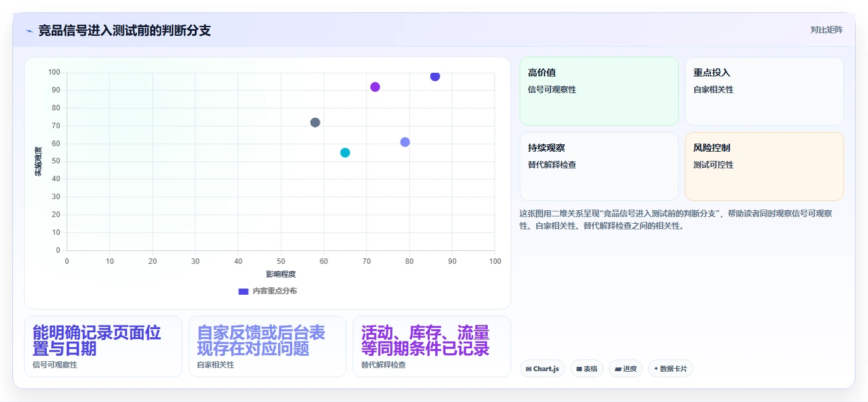
Task: Click the title 竞品信号进入测试前的判断分支
Action: click(125, 30)
